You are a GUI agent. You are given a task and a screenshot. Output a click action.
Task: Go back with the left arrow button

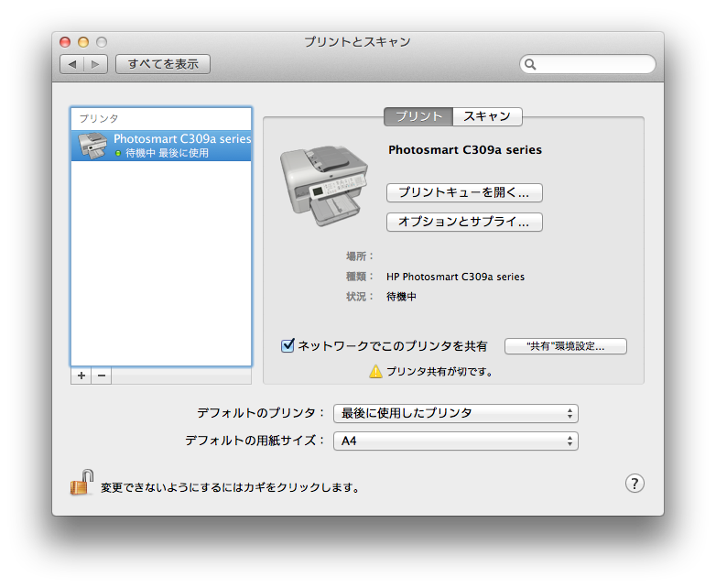(72, 64)
